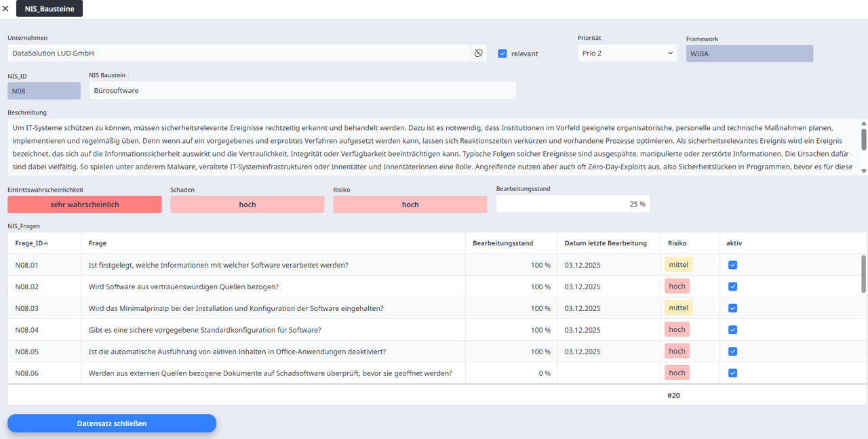The image size is (868, 439).
Task: Click question 'Werden aus externen Quellen bezogene Dokumente'
Action: coord(271,373)
